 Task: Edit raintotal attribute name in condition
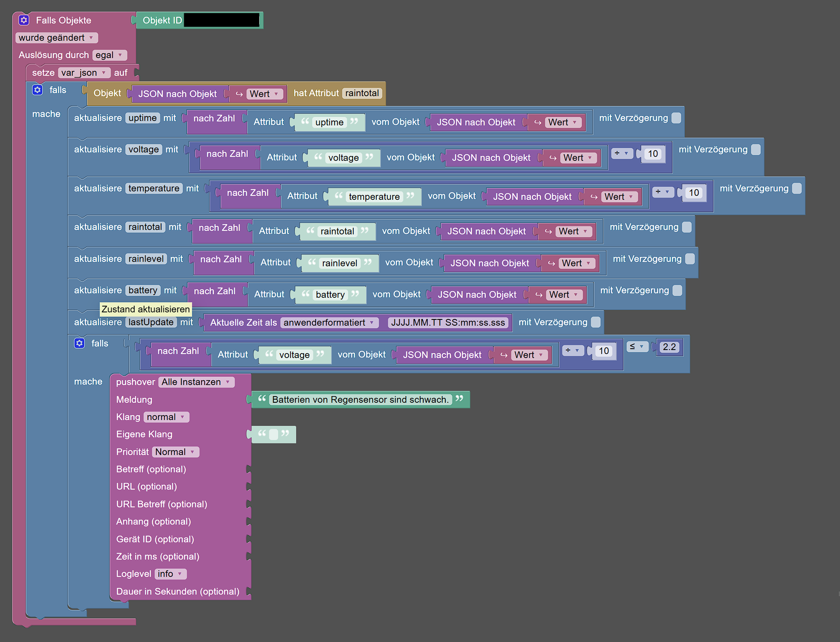click(362, 93)
